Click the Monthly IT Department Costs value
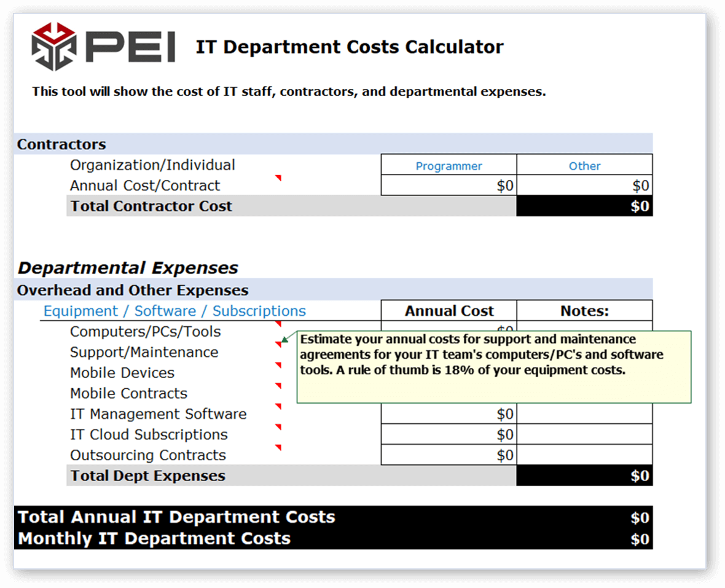 (x=640, y=539)
